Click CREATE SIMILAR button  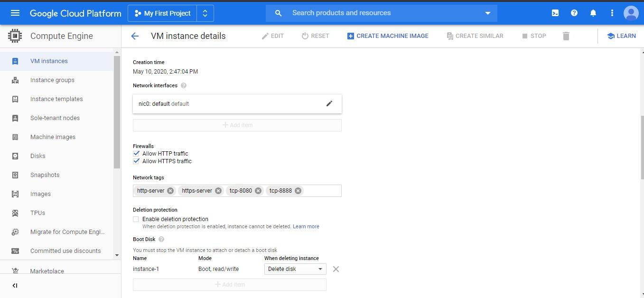[475, 36]
